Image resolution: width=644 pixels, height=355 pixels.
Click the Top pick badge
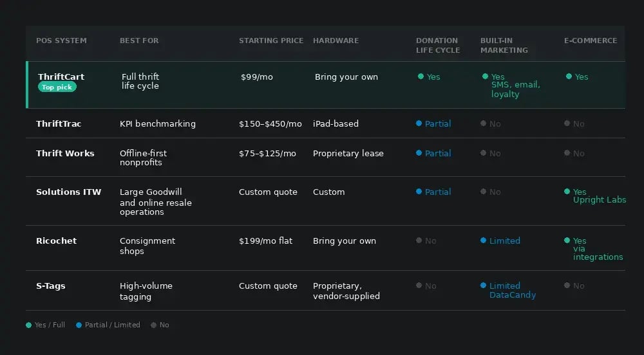(x=57, y=87)
